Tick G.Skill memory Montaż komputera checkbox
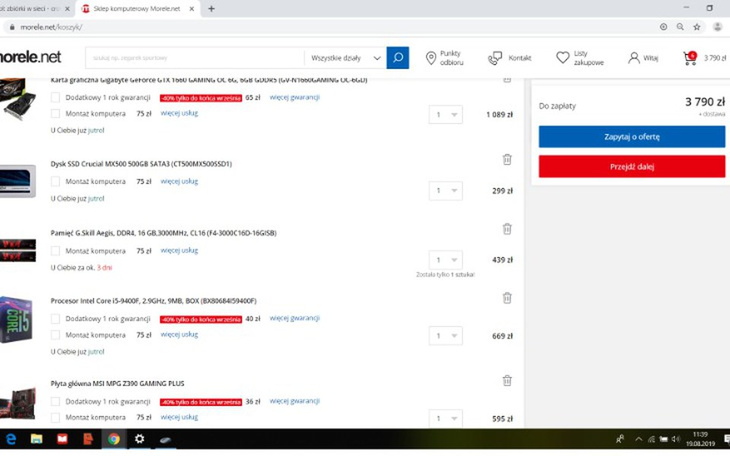 click(x=55, y=251)
